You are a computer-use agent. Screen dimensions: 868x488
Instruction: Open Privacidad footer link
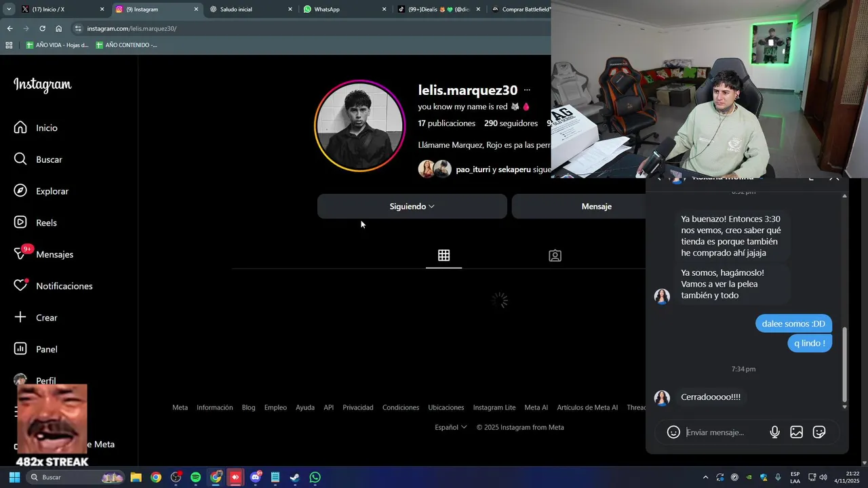pos(358,407)
